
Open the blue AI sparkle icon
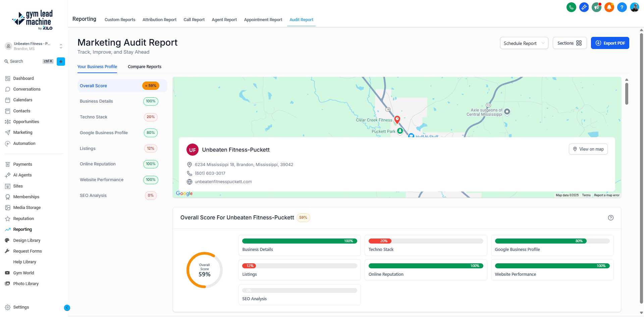click(x=584, y=7)
